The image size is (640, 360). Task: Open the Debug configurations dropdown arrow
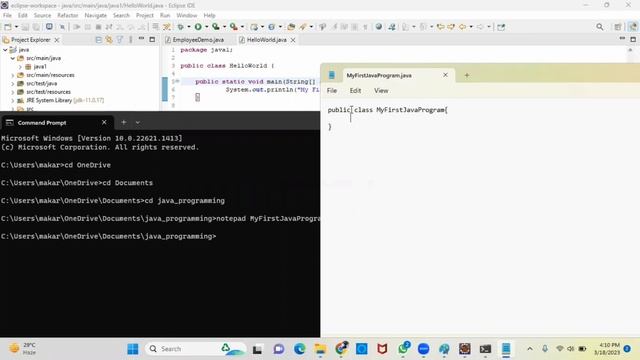[189, 27]
